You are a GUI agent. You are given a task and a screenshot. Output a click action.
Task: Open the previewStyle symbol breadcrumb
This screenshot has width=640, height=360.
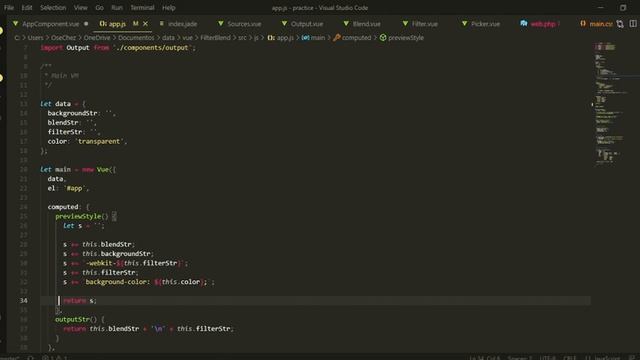click(x=402, y=38)
